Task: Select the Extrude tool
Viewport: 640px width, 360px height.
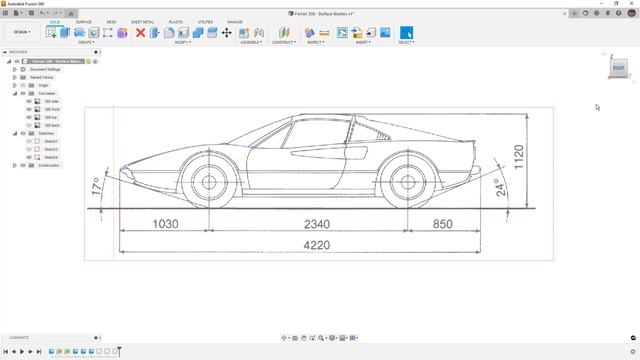Action: click(65, 33)
